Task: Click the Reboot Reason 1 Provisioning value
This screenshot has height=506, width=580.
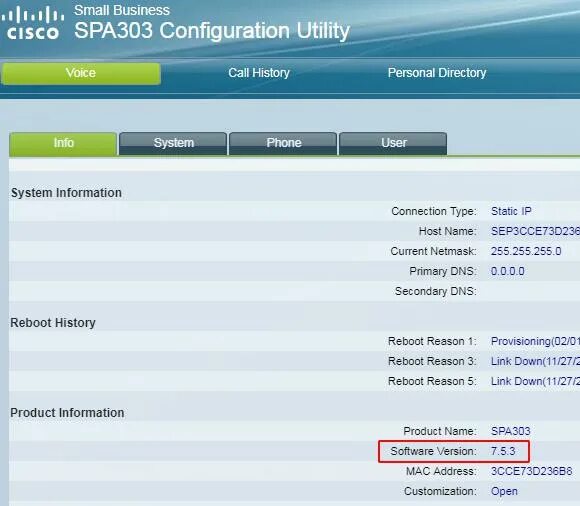Action: pos(535,341)
